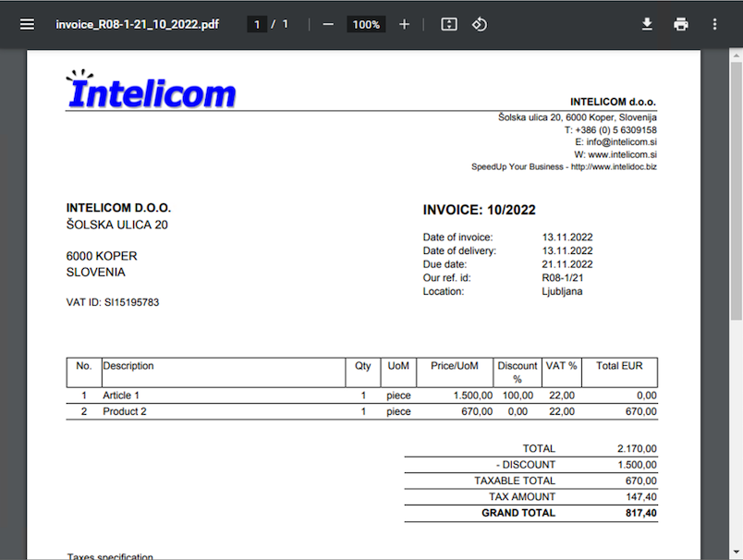Open the sidebar hamburger menu
This screenshot has width=743, height=560.
[x=27, y=24]
